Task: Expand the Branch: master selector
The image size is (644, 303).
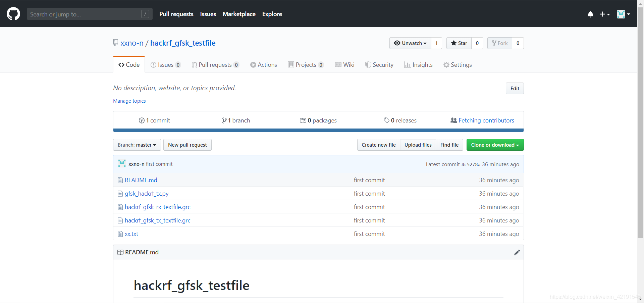Action: click(137, 145)
